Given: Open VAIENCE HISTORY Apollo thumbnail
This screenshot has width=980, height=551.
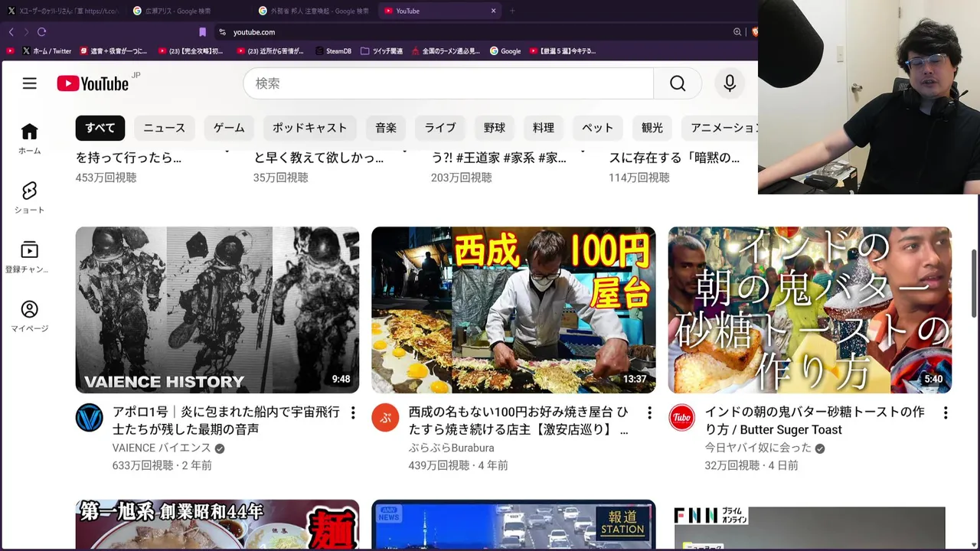Looking at the screenshot, I should pos(217,310).
